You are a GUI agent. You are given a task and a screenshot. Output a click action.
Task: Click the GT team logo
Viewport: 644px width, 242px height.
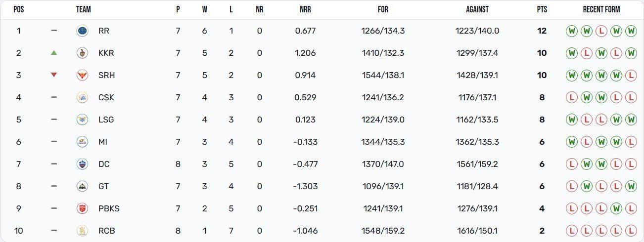click(x=82, y=186)
